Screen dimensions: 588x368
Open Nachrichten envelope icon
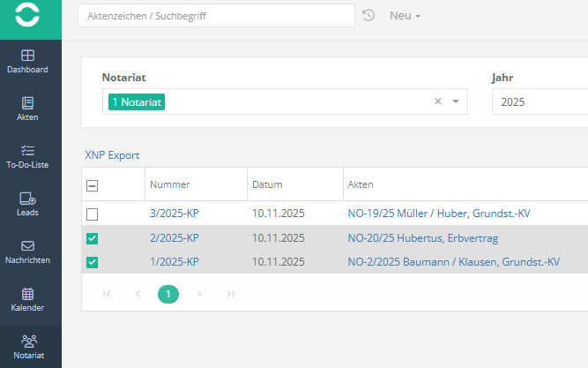click(27, 246)
